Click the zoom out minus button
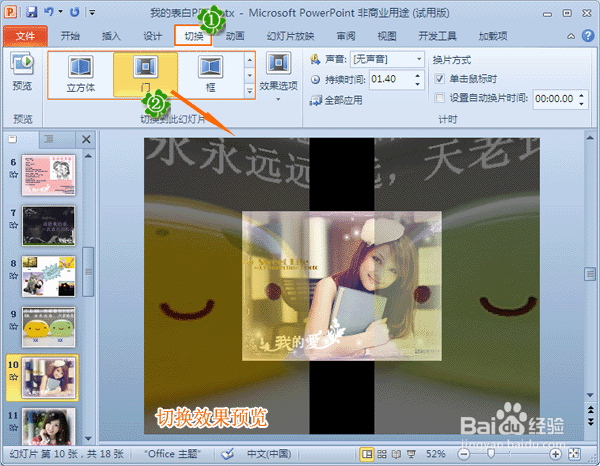The width and height of the screenshot is (600, 466). (x=464, y=454)
